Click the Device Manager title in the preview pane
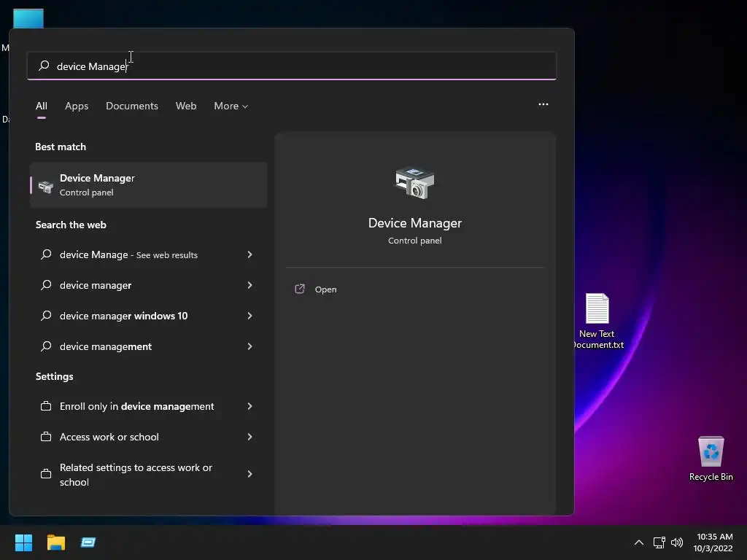Screen dimensions: 747x560 415,223
